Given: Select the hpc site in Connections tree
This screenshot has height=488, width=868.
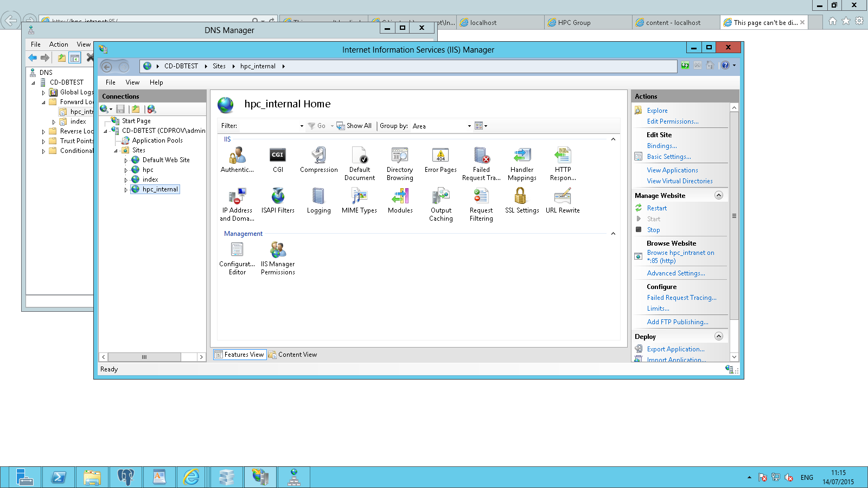Looking at the screenshot, I should coord(148,170).
